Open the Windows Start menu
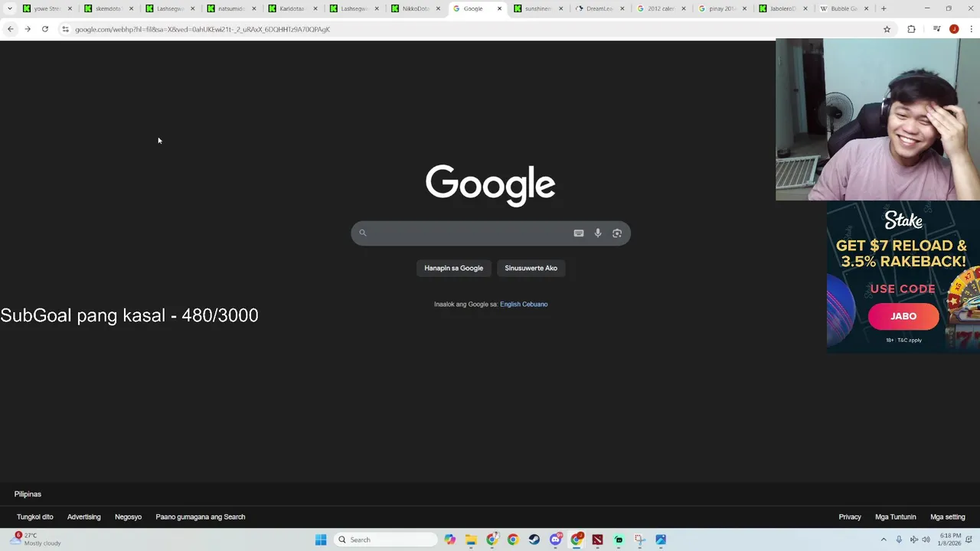The image size is (980, 551). tap(321, 540)
